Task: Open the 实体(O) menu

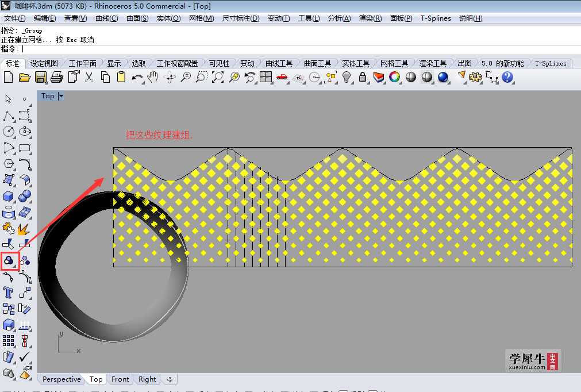Action: [x=168, y=18]
